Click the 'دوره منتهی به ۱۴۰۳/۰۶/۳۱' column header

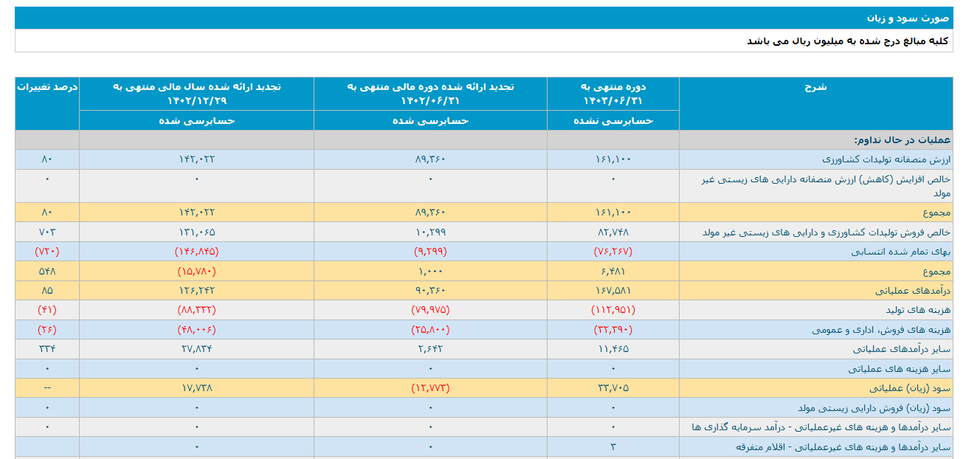(x=613, y=93)
